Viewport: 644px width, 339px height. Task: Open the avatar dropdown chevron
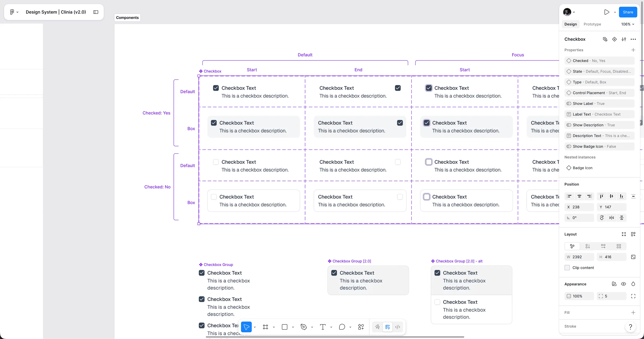point(574,12)
